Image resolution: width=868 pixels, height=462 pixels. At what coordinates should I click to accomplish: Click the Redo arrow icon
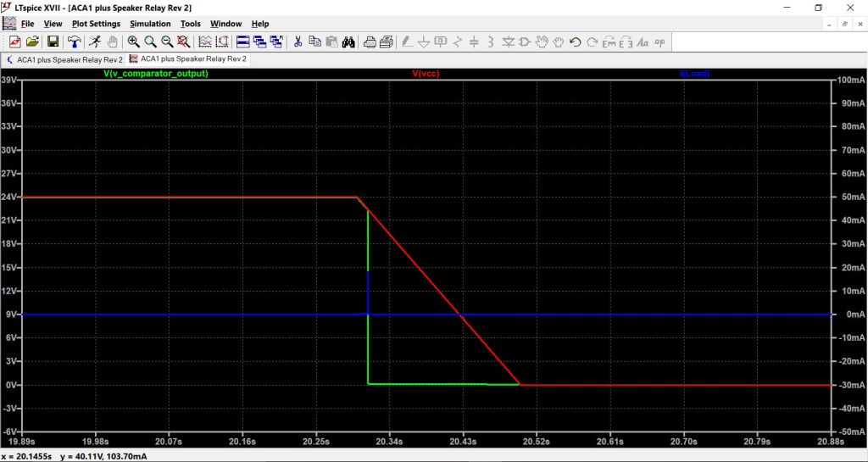(592, 42)
